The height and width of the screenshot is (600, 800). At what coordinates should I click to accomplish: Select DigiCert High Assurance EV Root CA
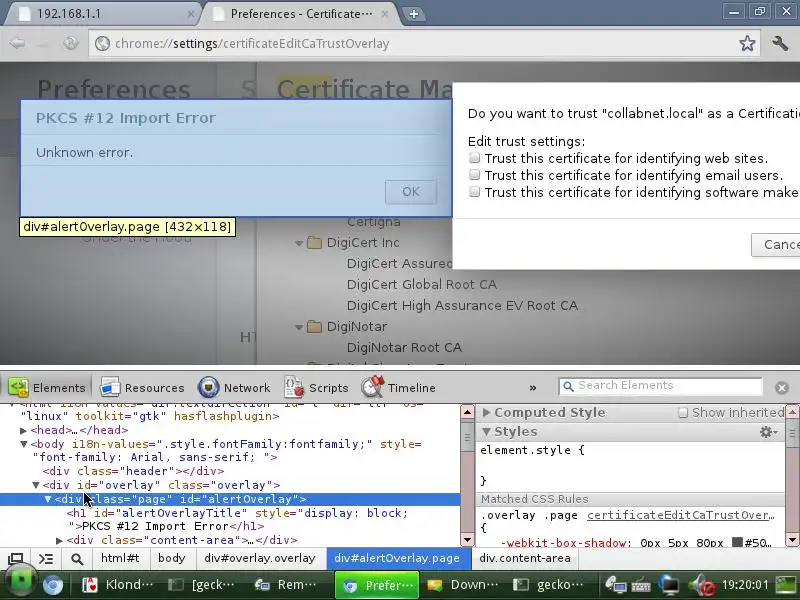pos(462,305)
